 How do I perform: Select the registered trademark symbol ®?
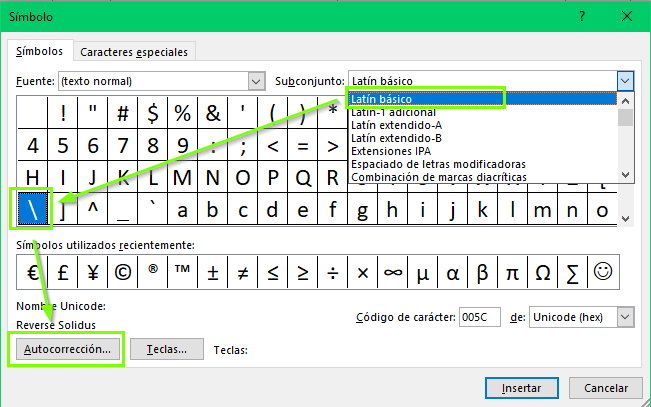click(152, 272)
